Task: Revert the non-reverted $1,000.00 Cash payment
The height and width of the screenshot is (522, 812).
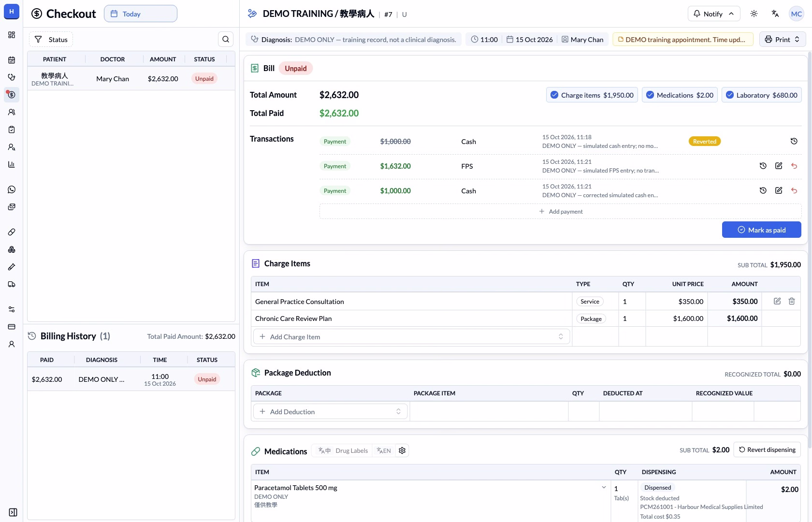Action: (794, 190)
